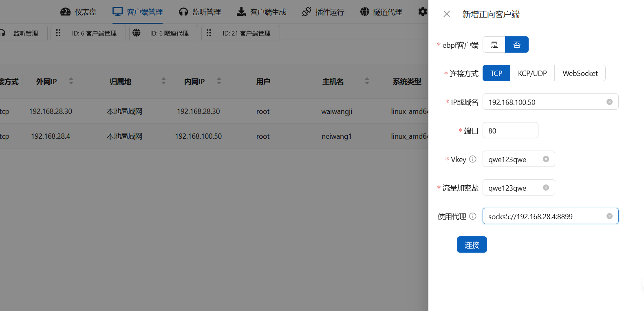Click the 端口 port input field
This screenshot has width=644, height=311.
(x=510, y=131)
